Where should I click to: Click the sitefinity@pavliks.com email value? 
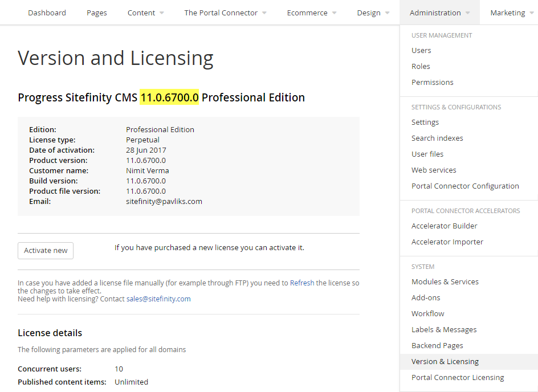tap(164, 201)
